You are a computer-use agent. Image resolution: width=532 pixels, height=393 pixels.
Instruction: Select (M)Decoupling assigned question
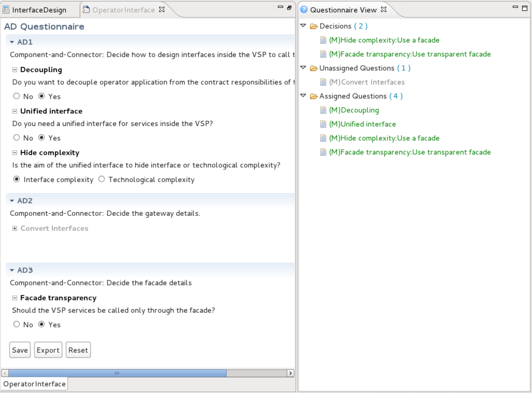[x=354, y=110]
